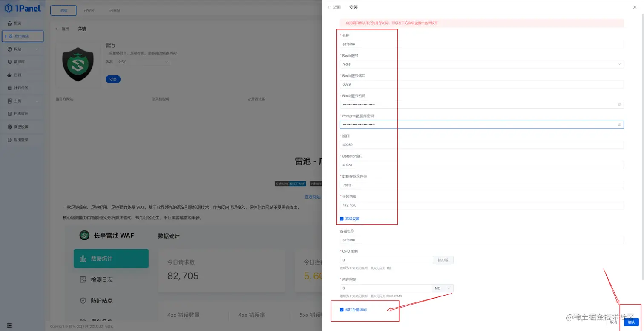644x331 pixels.
Task: Open the MB memory unit dropdown
Action: click(443, 288)
